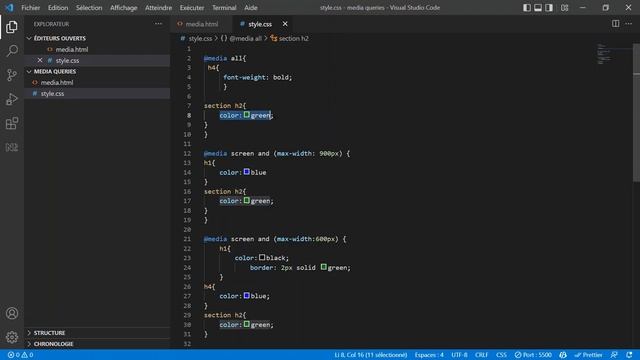Screen dimensions: 640x360
Task: Close the style.css editor tab
Action: [x=285, y=24]
